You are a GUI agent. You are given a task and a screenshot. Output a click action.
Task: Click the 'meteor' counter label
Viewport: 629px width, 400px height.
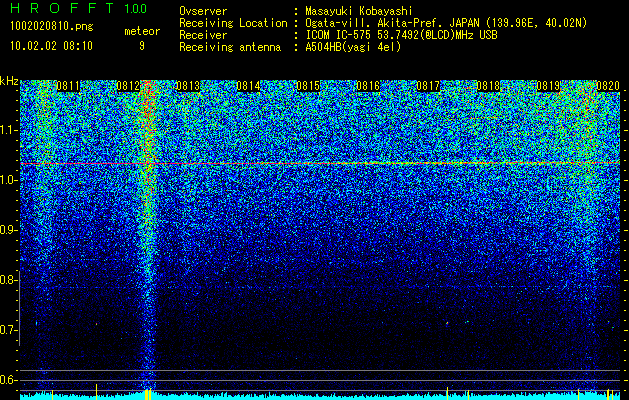tap(142, 31)
